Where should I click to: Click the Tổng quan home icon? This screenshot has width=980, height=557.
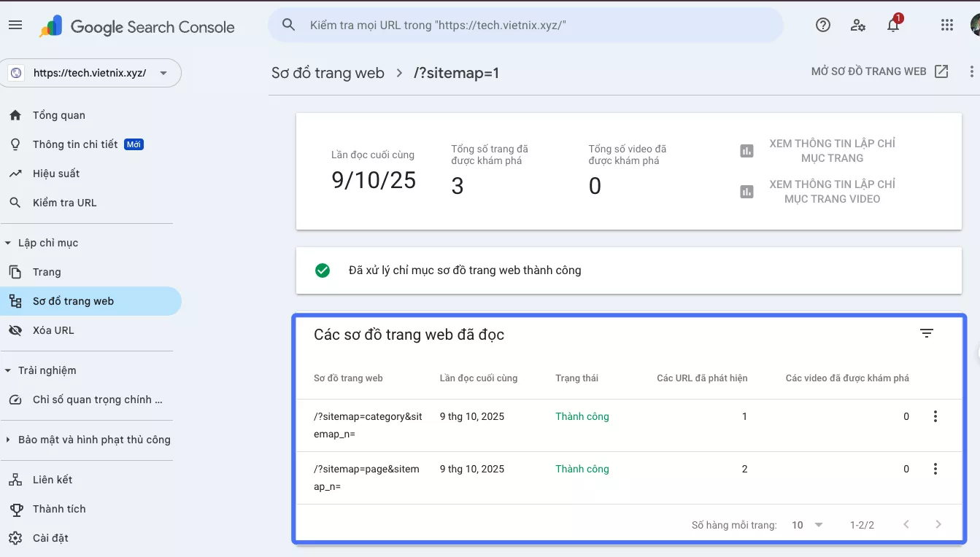(x=16, y=114)
